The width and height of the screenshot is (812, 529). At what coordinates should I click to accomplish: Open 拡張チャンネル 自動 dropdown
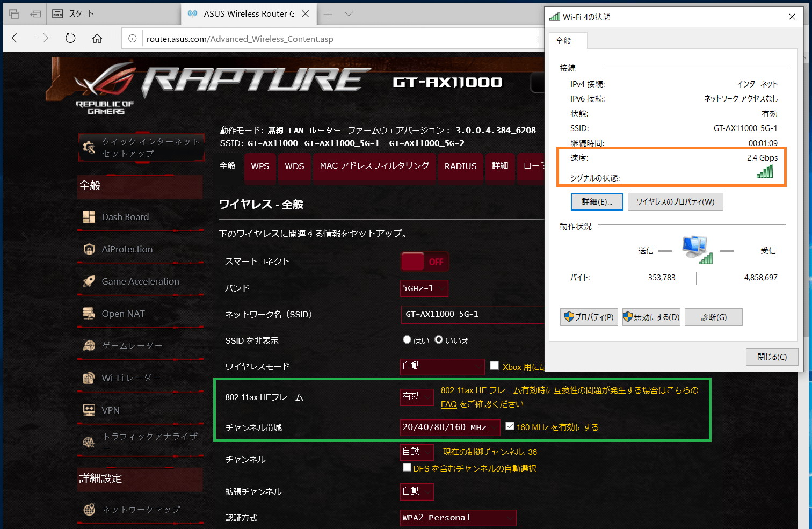[417, 491]
